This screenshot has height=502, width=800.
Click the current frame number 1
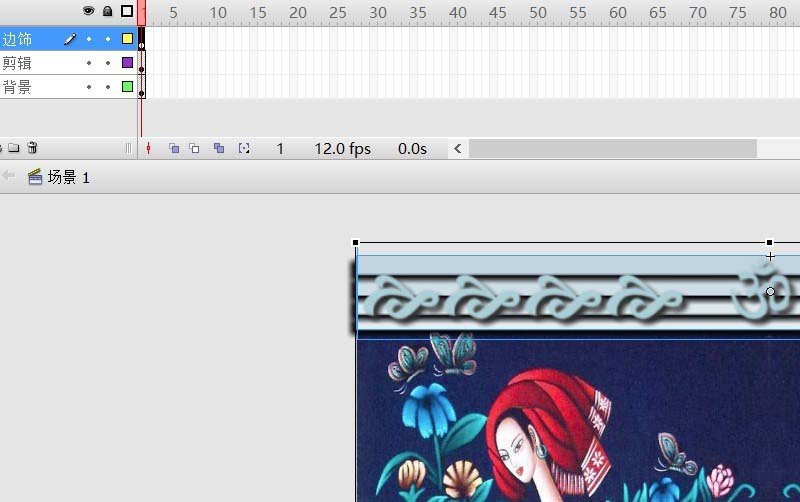coord(280,149)
